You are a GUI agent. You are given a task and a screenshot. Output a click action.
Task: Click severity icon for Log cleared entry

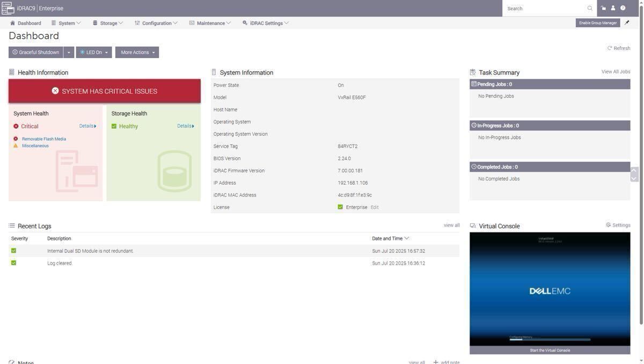(13, 263)
